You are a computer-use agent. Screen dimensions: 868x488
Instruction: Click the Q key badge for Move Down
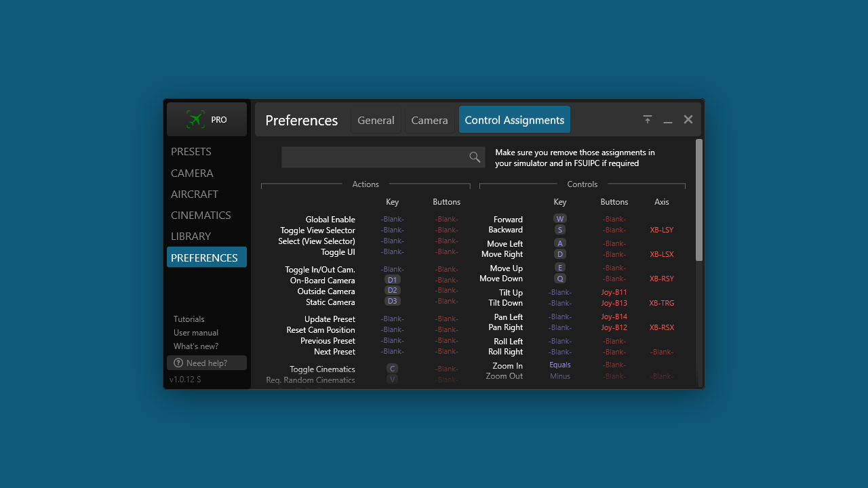click(560, 279)
